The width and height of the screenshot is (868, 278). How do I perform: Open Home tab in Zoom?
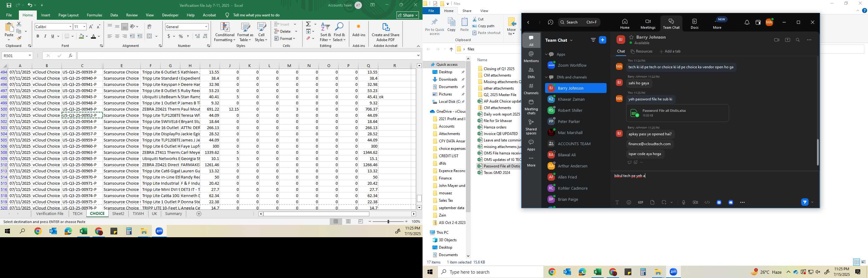click(x=625, y=24)
